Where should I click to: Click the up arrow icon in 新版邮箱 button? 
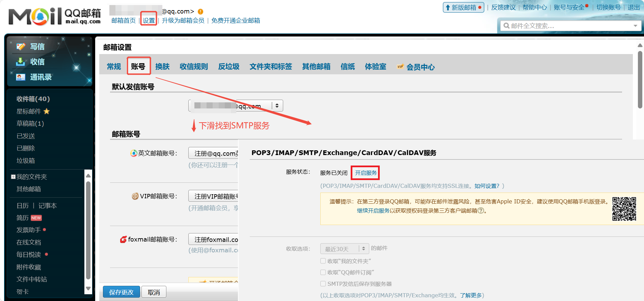click(x=448, y=7)
